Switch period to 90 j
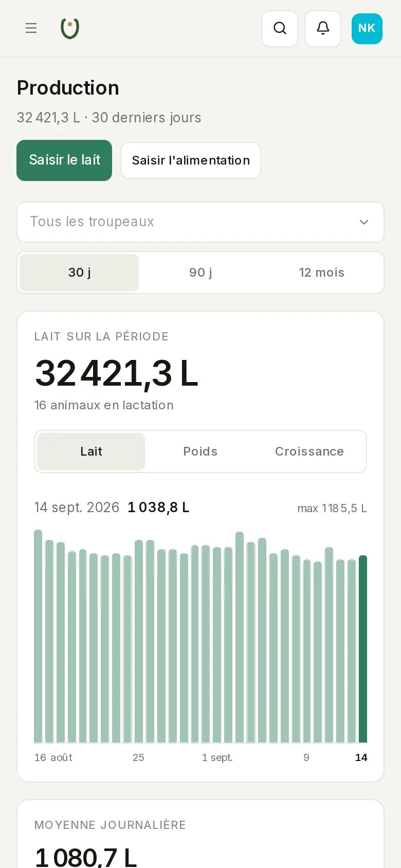This screenshot has height=868, width=401. pos(200,273)
